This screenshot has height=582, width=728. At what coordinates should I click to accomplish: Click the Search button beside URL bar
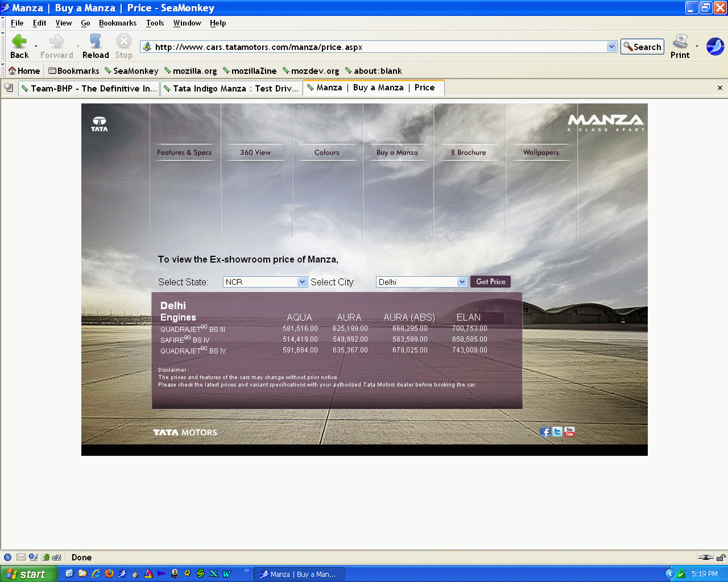coord(642,47)
